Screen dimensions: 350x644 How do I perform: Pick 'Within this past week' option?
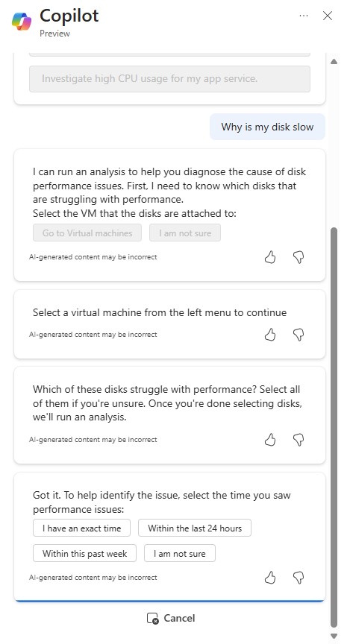85,553
